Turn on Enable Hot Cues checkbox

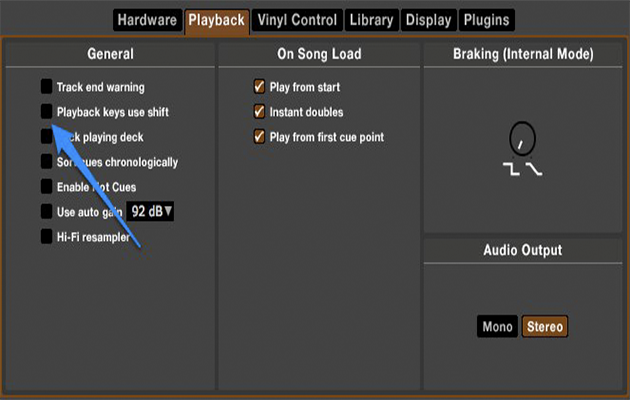click(46, 186)
